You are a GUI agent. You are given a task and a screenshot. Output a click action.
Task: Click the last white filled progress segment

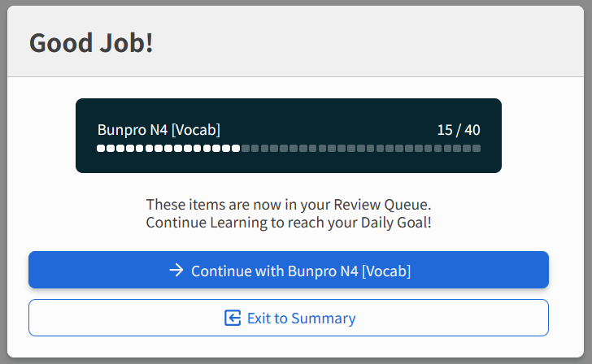pos(236,149)
